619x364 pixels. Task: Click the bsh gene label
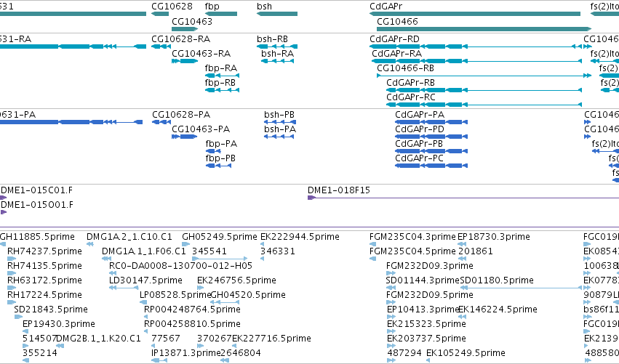point(264,7)
